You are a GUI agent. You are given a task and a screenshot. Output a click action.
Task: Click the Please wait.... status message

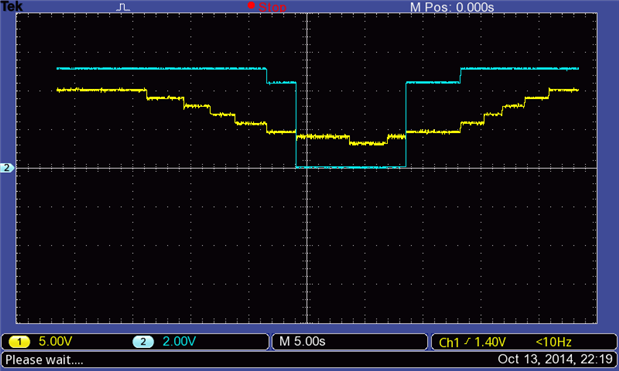[44, 360]
